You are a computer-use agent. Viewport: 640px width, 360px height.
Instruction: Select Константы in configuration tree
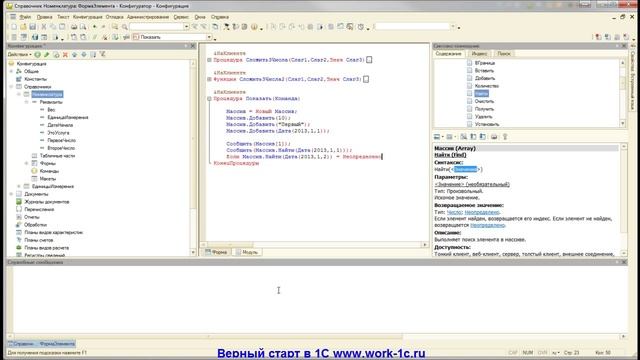[x=36, y=79]
